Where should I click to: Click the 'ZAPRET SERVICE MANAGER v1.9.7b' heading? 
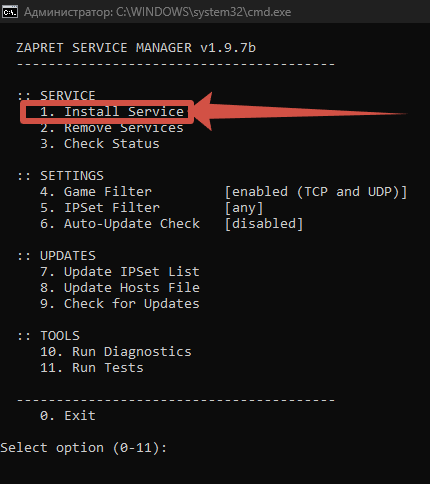[136, 48]
